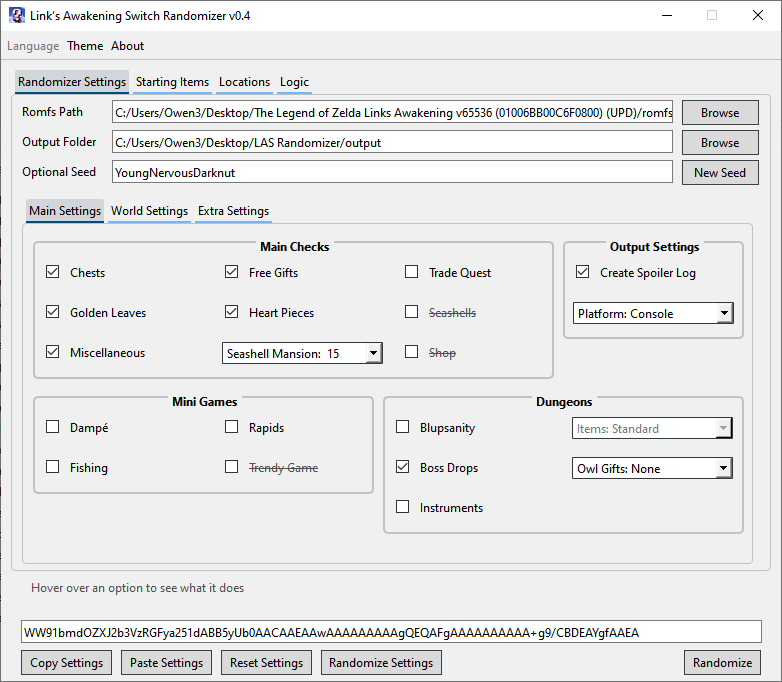This screenshot has width=782, height=682.
Task: Enable the Shop checkbox
Action: 411,352
